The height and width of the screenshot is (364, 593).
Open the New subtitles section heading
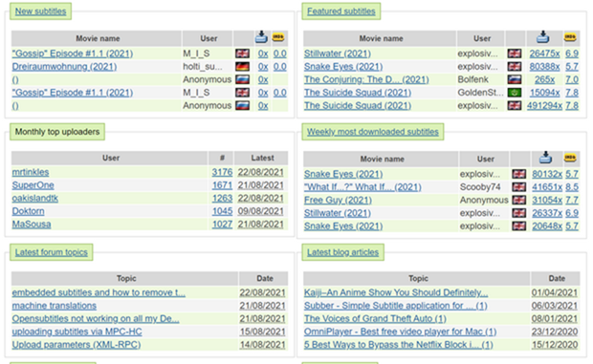tap(40, 11)
